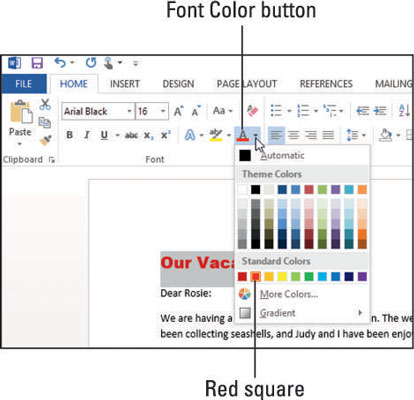Expand the Gradient submenu arrow
The image size is (414, 400).
pos(360,313)
